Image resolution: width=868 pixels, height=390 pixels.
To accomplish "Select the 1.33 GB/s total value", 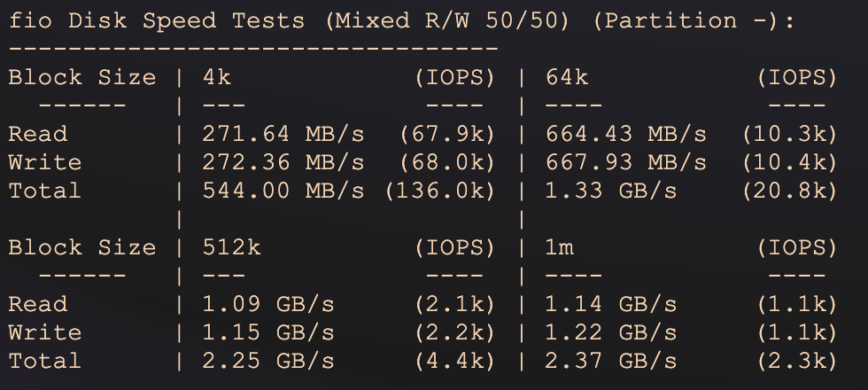I will (x=611, y=191).
